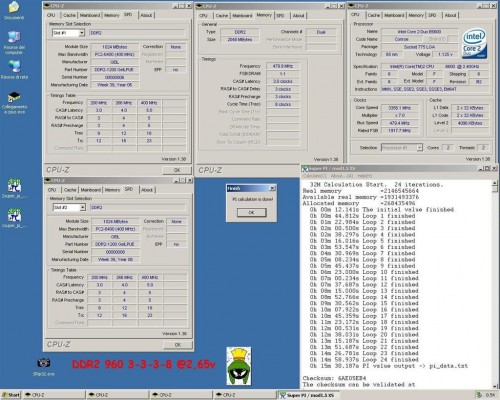
Task: Click the Rated FSB 1917.7 MHz value
Action: (399, 130)
